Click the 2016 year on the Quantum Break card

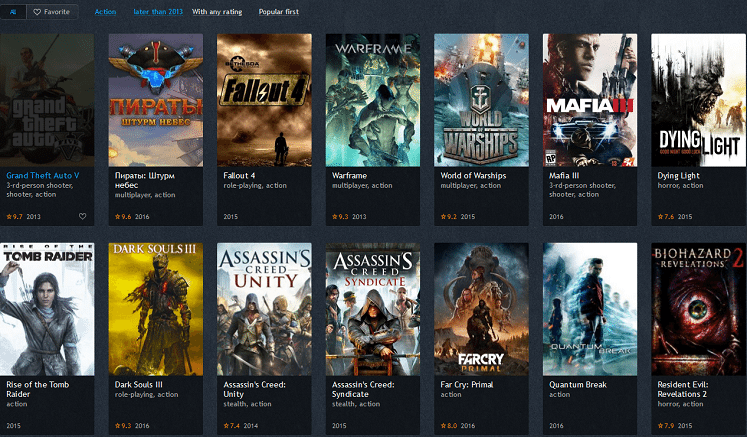556,426
